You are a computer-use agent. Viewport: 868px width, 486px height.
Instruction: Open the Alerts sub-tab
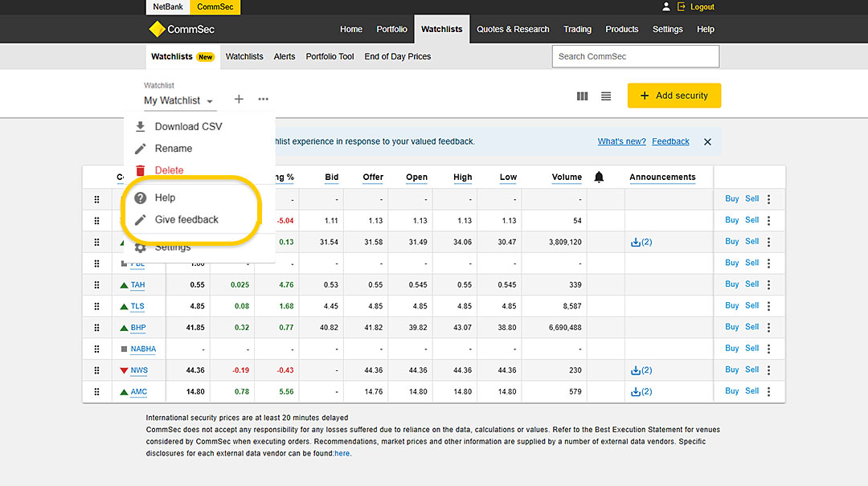285,56
